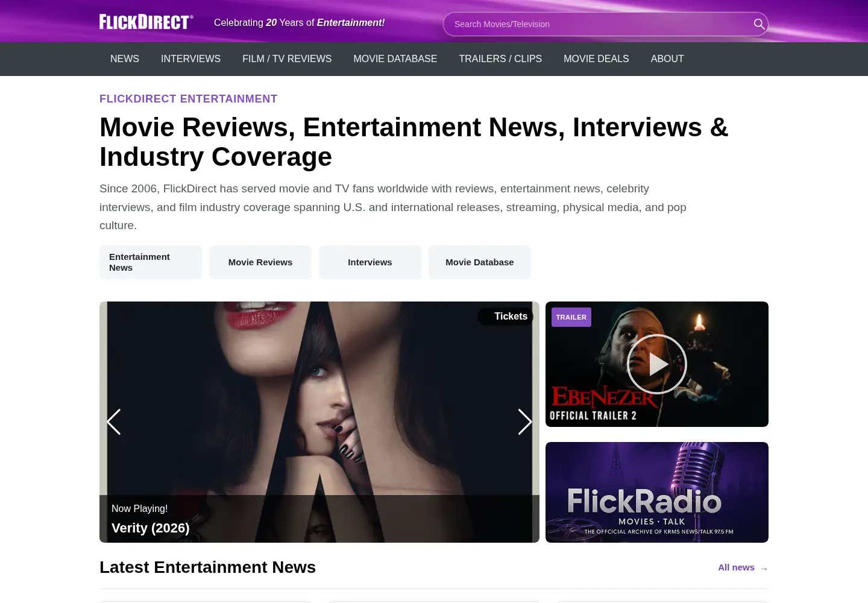Screen dimensions: 868x603
Task: Open the Interviews menu item
Action: 190,59
